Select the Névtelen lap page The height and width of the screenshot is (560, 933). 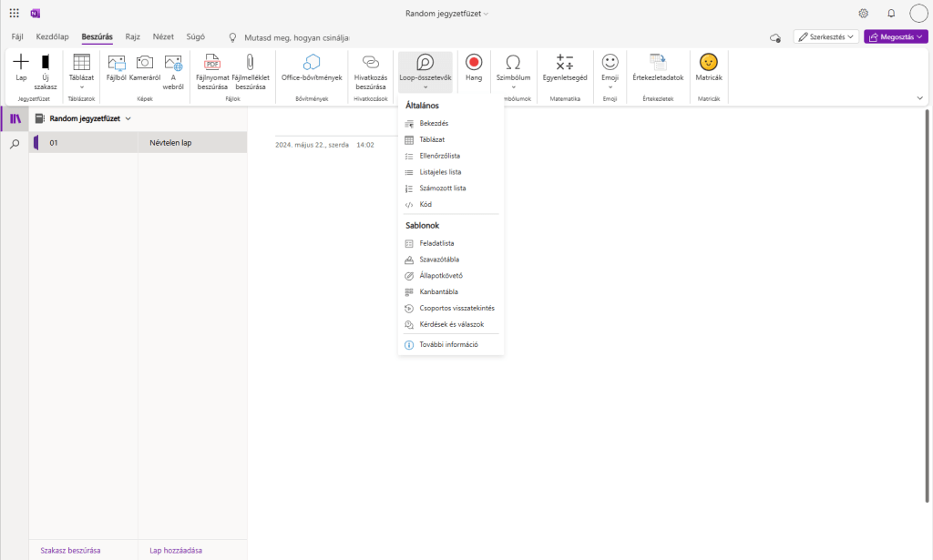tap(191, 143)
